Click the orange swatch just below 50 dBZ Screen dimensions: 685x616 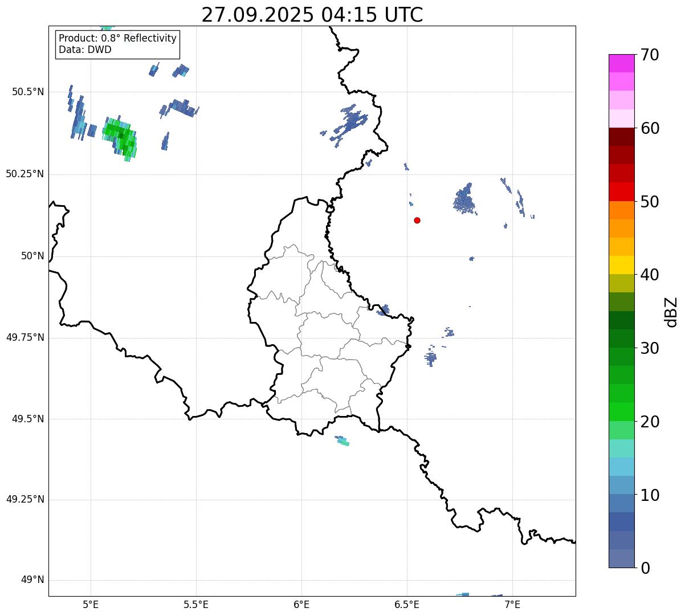coord(621,210)
